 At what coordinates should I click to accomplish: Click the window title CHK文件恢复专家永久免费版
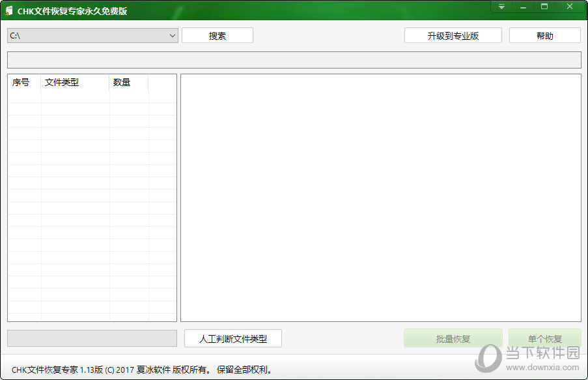click(72, 11)
